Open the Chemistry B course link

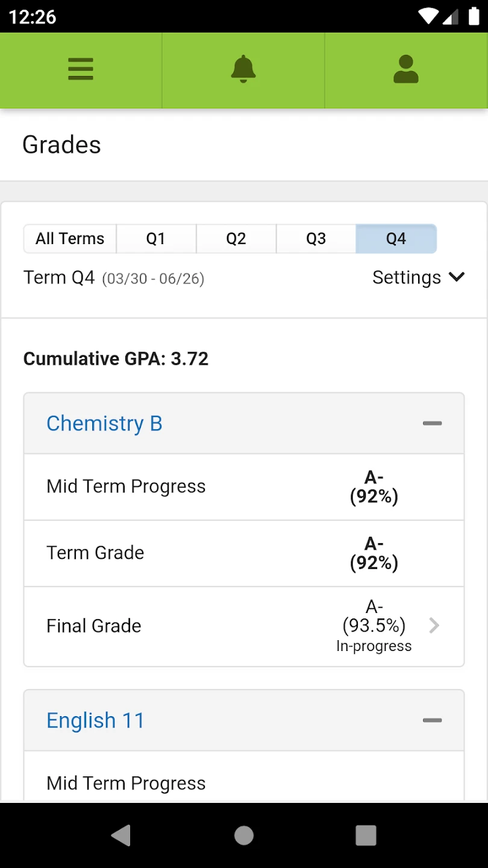[x=104, y=424]
